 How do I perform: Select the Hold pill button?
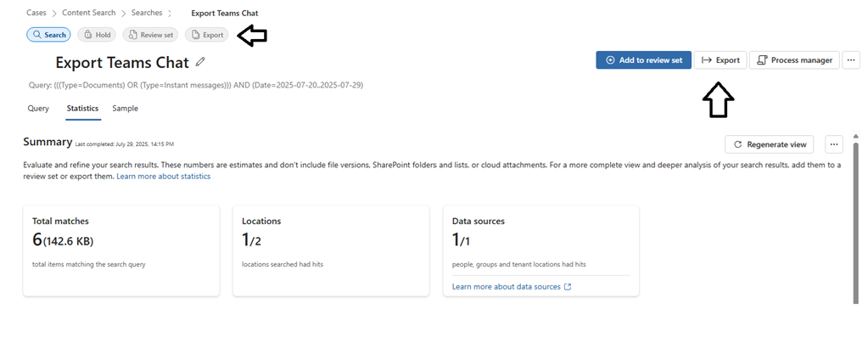tap(97, 34)
